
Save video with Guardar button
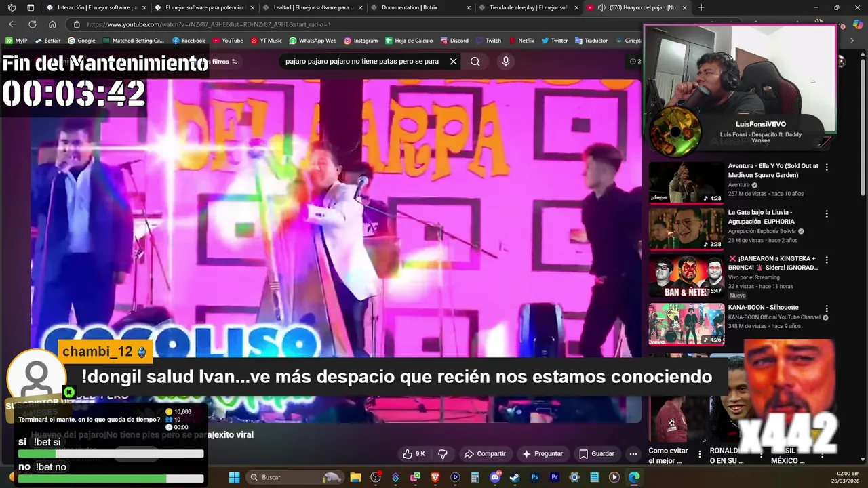click(x=597, y=453)
